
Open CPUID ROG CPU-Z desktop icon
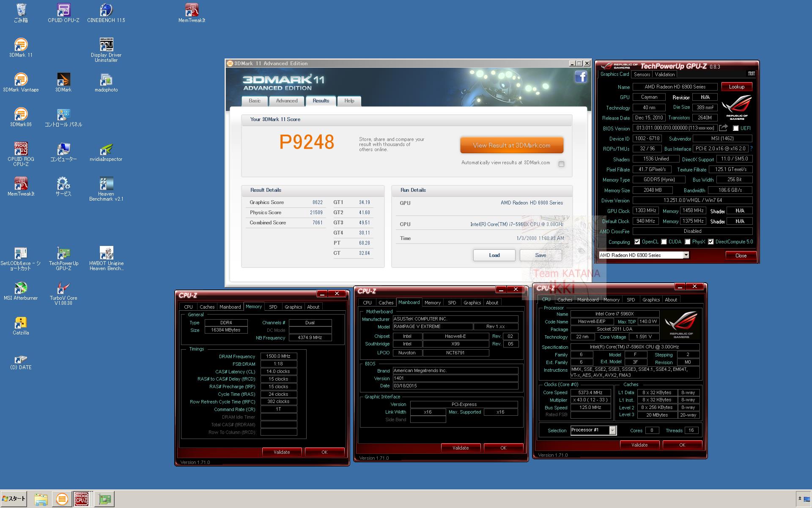click(x=21, y=154)
